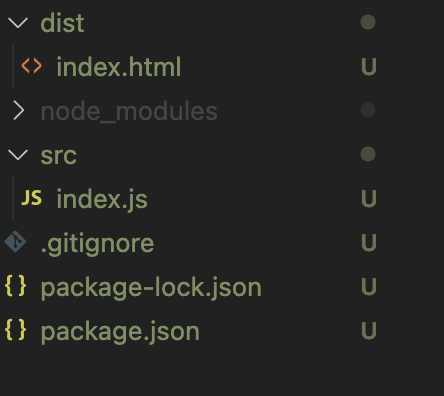Click the dimmed status dot for node_modules

pyautogui.click(x=368, y=110)
